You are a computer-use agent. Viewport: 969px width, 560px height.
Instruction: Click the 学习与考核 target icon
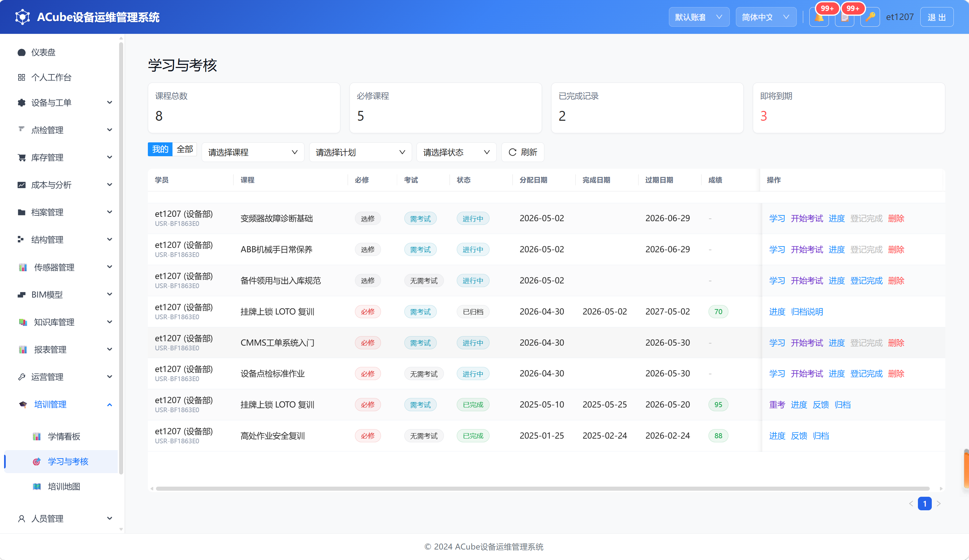pyautogui.click(x=37, y=462)
